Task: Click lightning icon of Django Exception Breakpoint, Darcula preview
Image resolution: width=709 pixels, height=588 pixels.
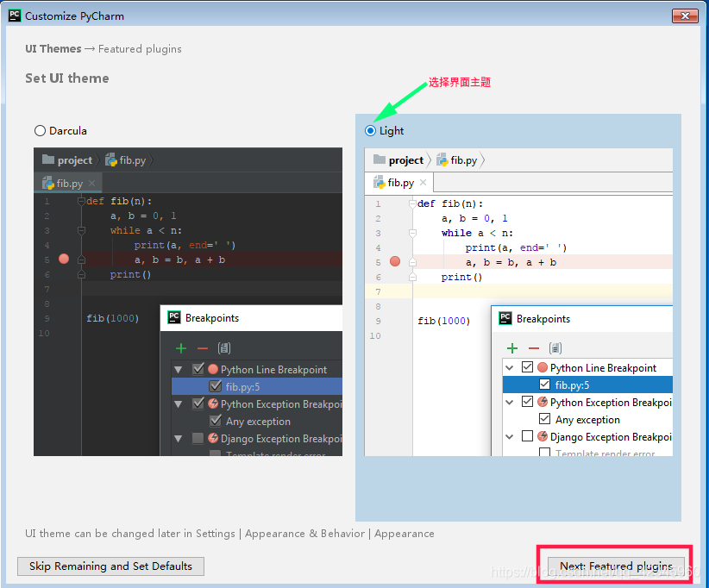Action: [x=213, y=438]
